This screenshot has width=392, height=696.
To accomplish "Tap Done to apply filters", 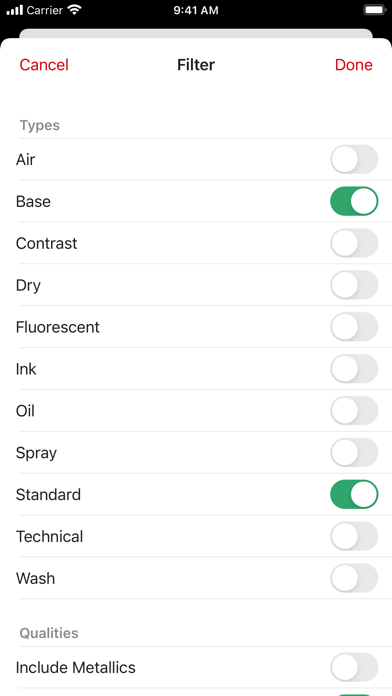I will [x=353, y=65].
